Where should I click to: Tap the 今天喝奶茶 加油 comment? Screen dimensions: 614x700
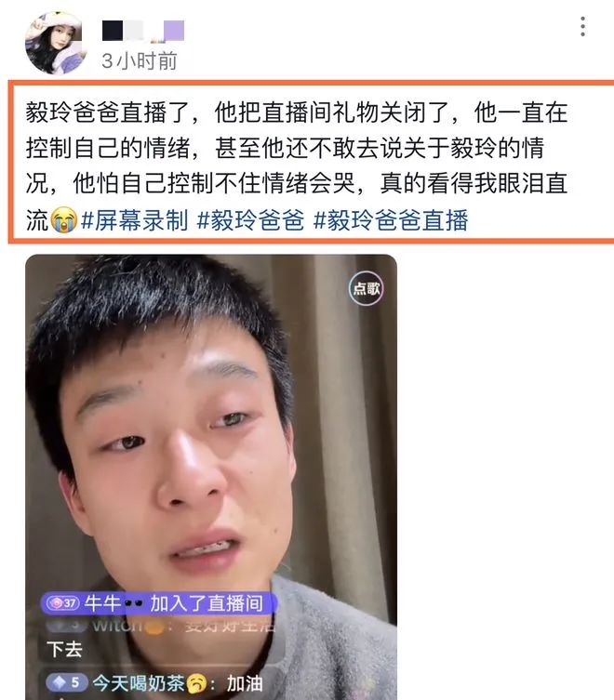click(x=154, y=683)
